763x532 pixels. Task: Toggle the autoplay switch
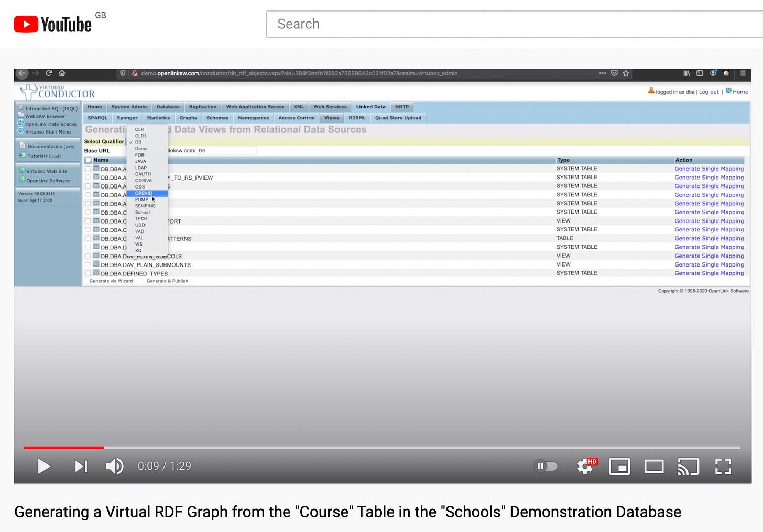pos(546,466)
